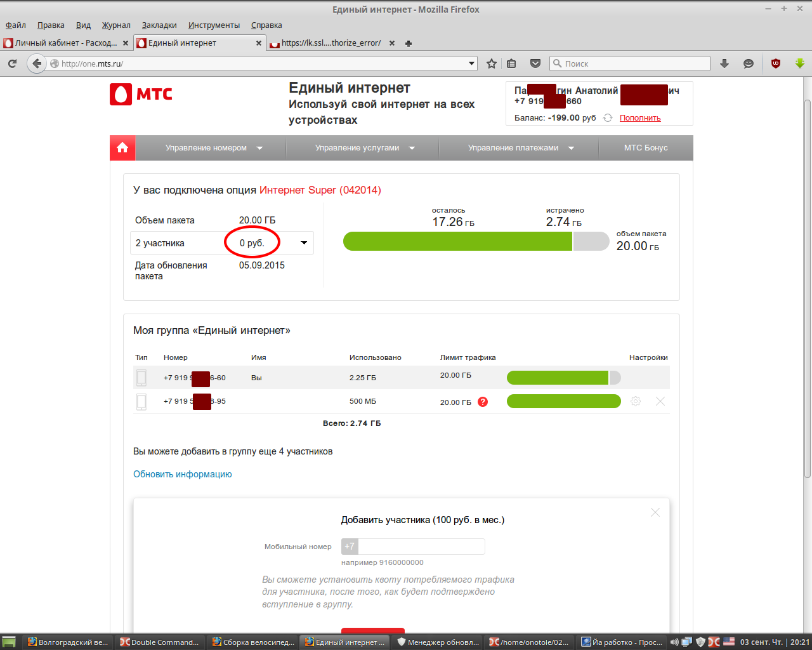
Task: Switch to 'Double Command...' taskbar window
Action: click(x=160, y=642)
